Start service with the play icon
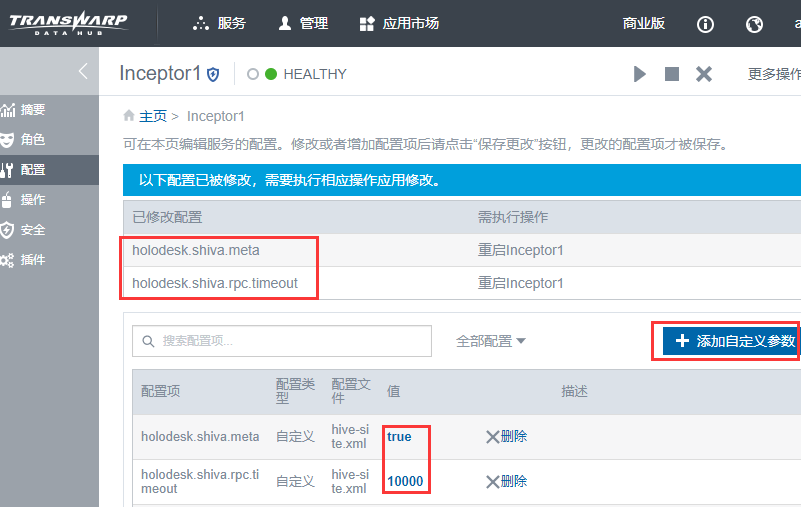 click(x=640, y=74)
